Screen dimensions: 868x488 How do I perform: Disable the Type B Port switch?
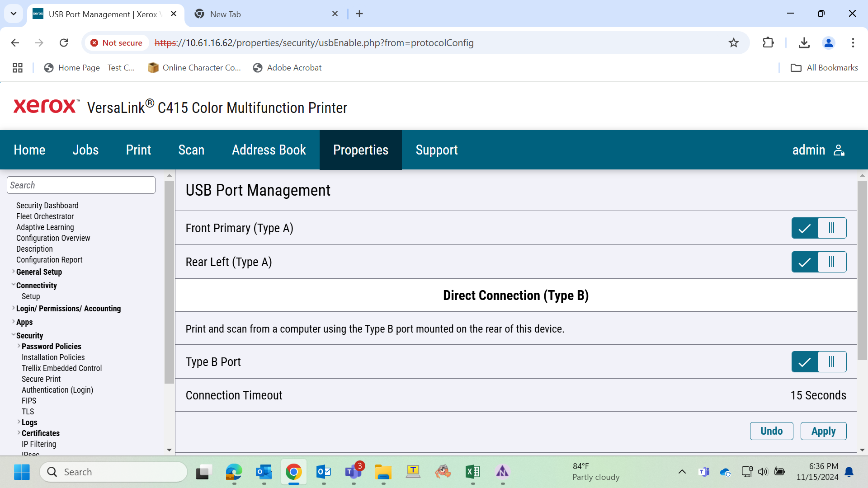tap(819, 362)
